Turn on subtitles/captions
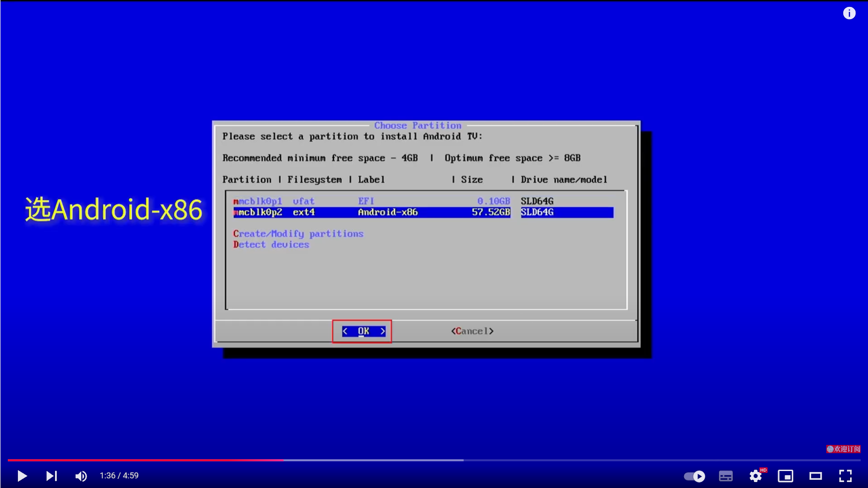This screenshot has width=868, height=488. click(725, 476)
